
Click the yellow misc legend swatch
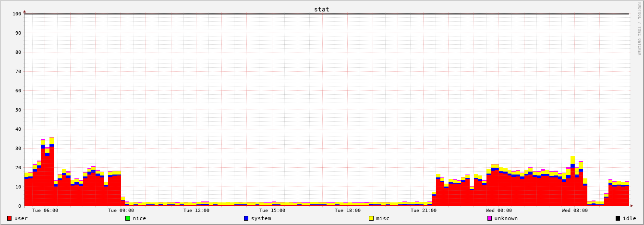click(x=371, y=218)
